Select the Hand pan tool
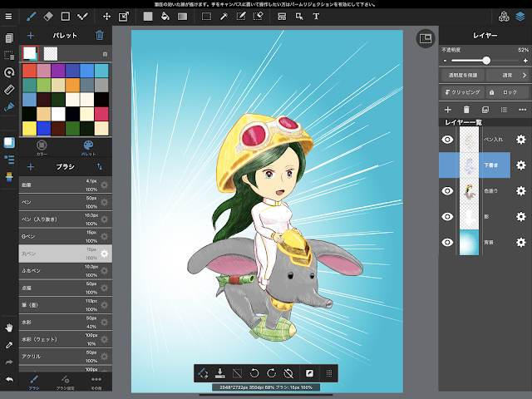The height and width of the screenshot is (399, 532). [x=9, y=328]
